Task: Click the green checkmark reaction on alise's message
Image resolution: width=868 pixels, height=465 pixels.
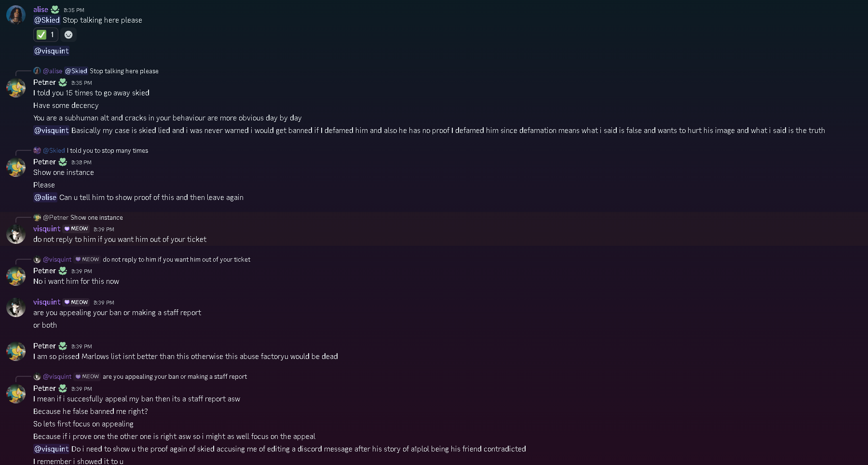Action: point(45,35)
